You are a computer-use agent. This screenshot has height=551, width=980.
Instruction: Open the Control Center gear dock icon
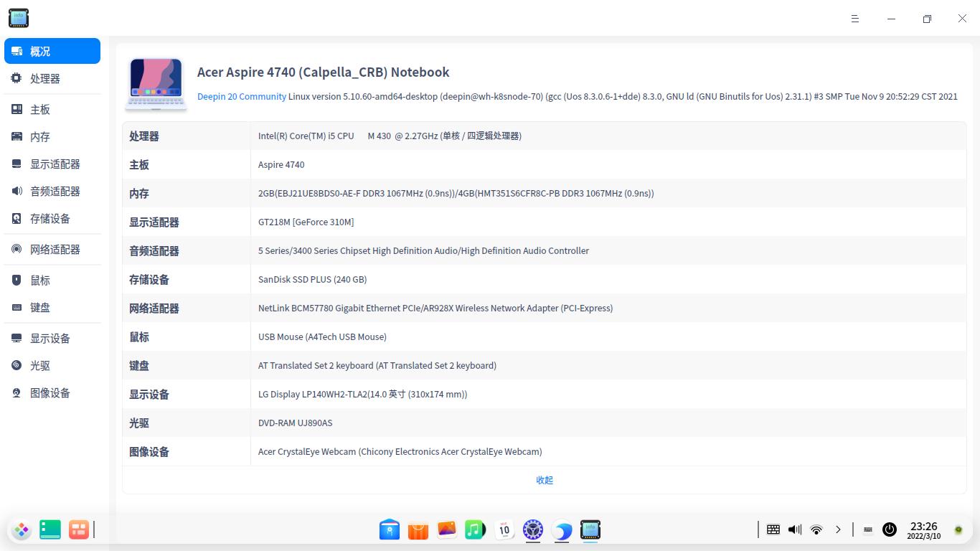pyautogui.click(x=533, y=530)
